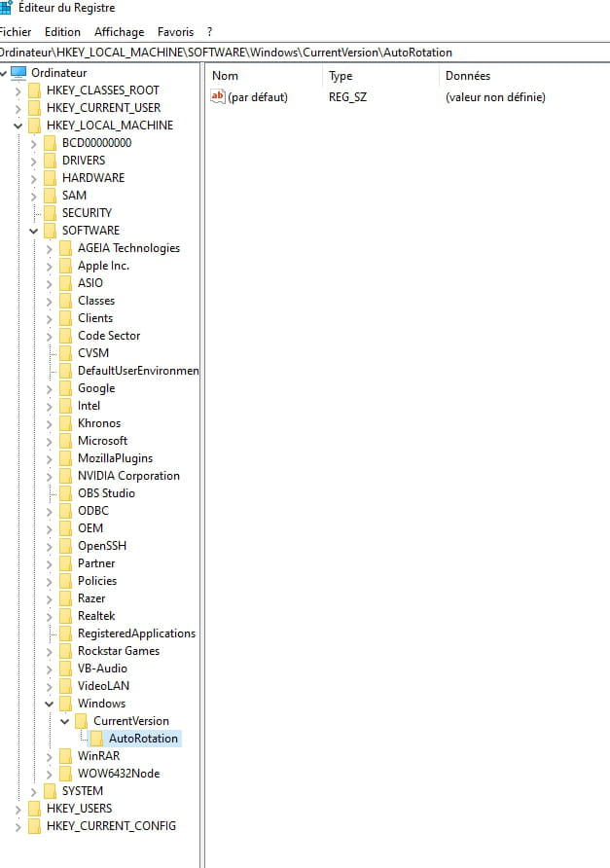This screenshot has height=868, width=610.
Task: Click the Google folder icon
Action: 66,388
